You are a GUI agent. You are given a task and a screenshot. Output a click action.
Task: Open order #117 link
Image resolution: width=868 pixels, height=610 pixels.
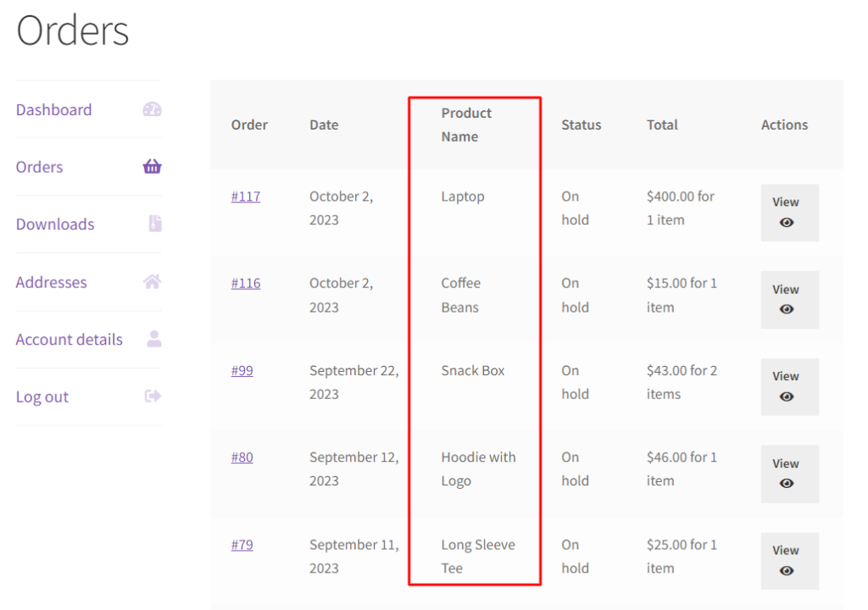(x=246, y=197)
